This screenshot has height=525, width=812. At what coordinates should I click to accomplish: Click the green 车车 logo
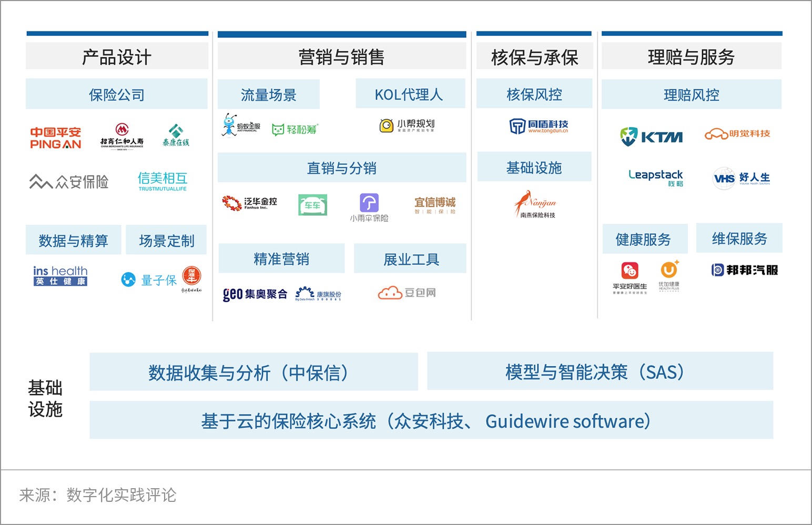[x=312, y=205]
